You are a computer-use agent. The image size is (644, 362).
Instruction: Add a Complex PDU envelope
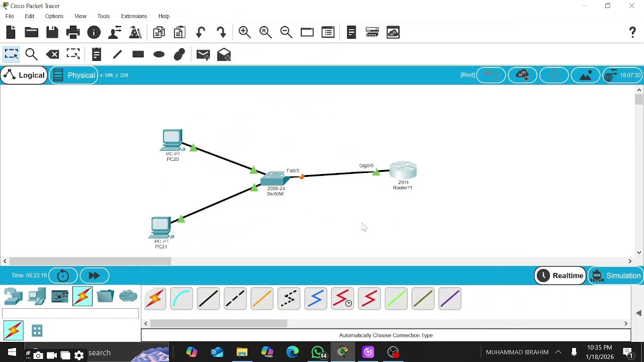(x=224, y=55)
